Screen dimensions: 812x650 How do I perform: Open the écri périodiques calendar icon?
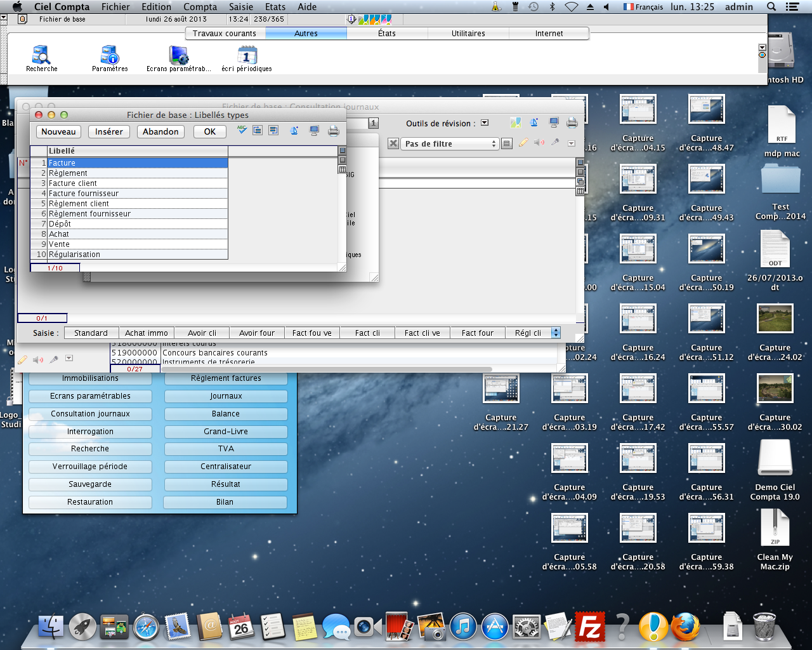pyautogui.click(x=247, y=58)
